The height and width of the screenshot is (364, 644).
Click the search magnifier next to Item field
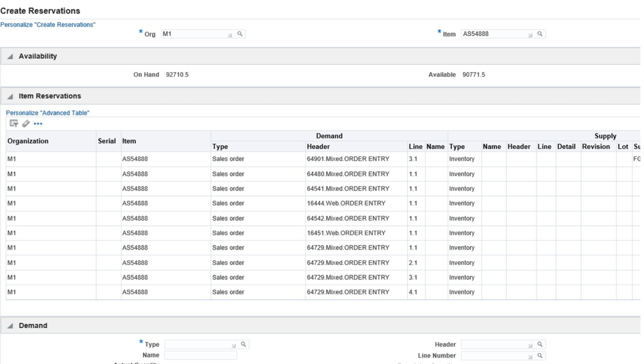(x=539, y=34)
